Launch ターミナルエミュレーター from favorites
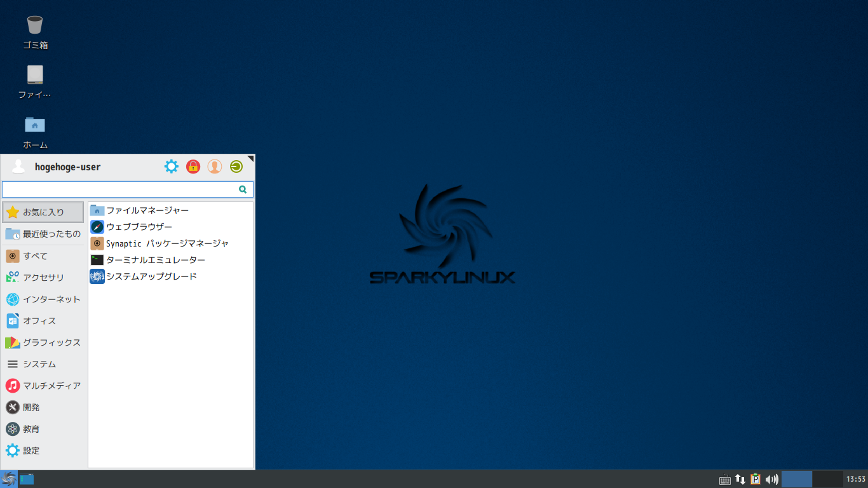Screen dimensions: 868x488 [170, 260]
